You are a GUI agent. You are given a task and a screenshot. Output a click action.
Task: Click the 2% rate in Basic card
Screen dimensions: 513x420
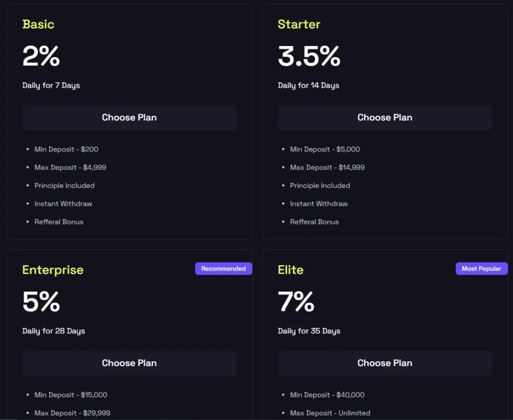(x=41, y=56)
